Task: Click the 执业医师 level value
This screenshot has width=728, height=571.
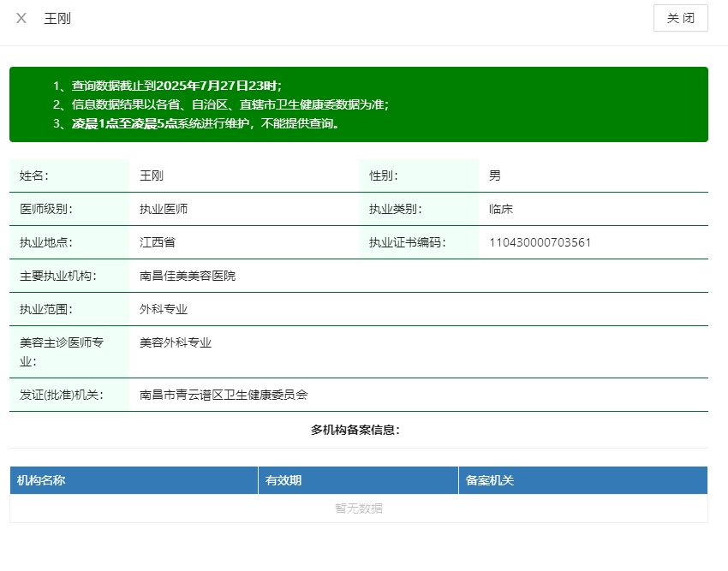Action: [x=164, y=209]
